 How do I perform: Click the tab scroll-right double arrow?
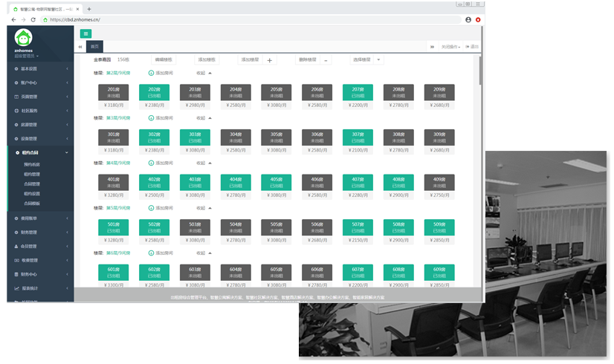[x=432, y=47]
